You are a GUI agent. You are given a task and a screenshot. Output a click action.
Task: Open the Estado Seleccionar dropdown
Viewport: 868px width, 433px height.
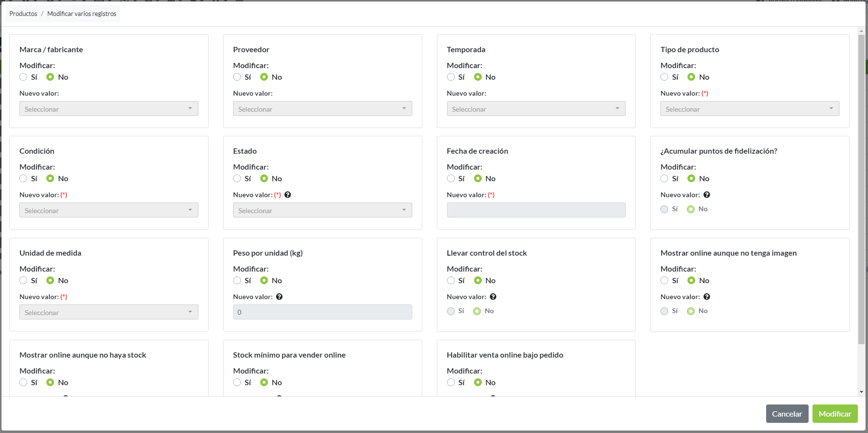coord(322,210)
